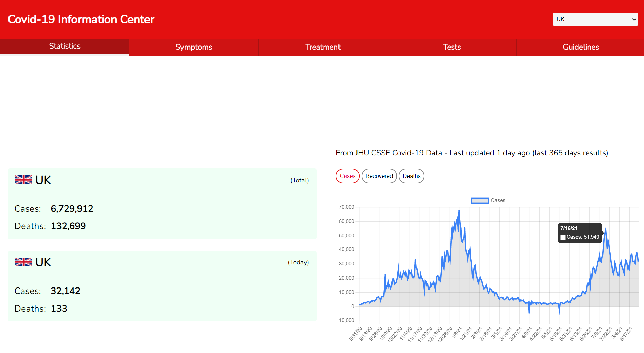Click total cases value 6,729,912
The image size is (644, 353).
click(72, 209)
